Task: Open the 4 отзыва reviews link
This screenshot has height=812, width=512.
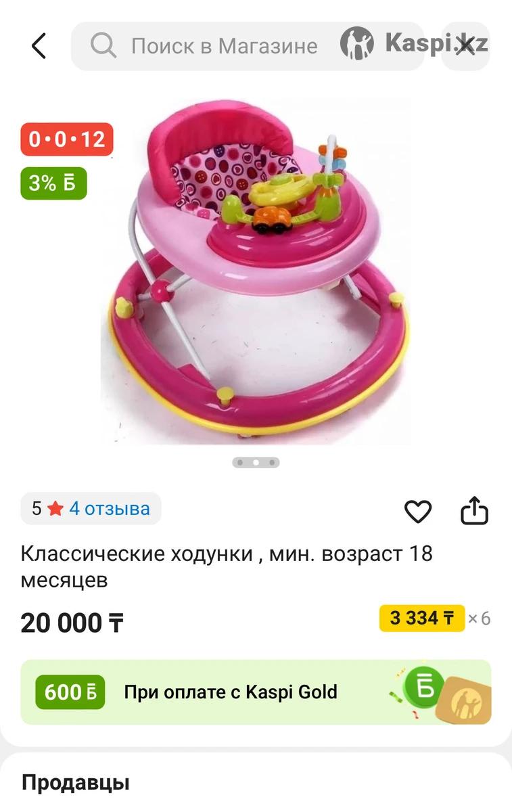Action: pyautogui.click(x=110, y=508)
